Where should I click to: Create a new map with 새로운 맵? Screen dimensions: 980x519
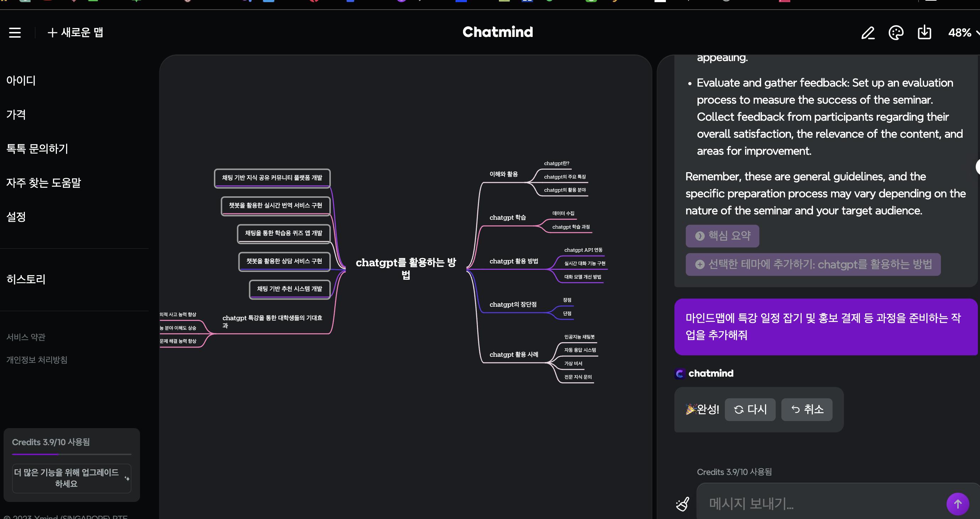[75, 33]
